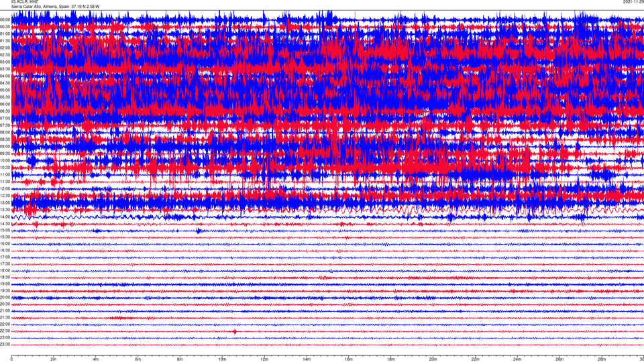Click the 2m tick on the time axis
644x362 pixels.
[54, 359]
